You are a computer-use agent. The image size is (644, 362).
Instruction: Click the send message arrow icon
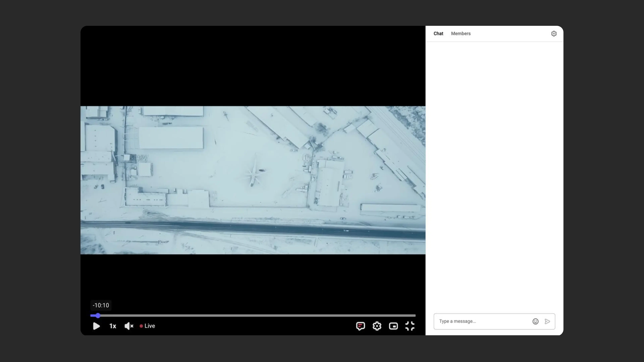point(547,322)
